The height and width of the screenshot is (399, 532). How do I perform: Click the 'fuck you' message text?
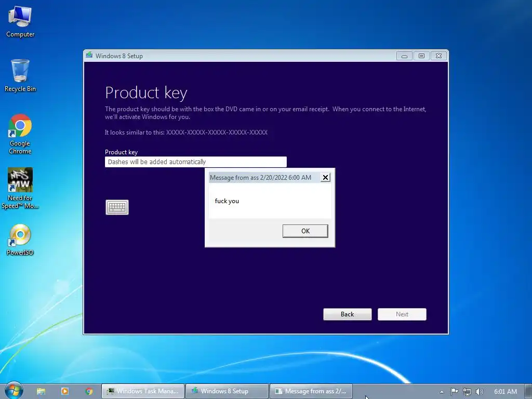[227, 201]
